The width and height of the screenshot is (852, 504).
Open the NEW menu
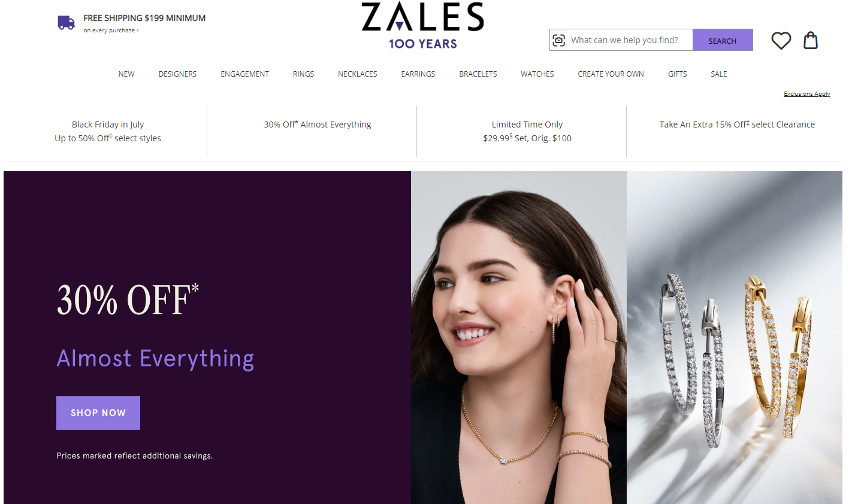[x=126, y=74]
